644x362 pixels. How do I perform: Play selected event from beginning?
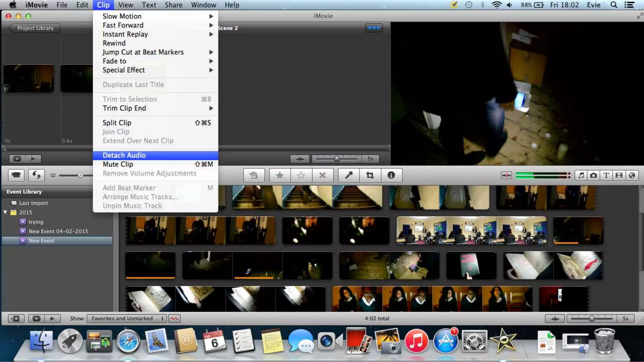tap(53, 319)
